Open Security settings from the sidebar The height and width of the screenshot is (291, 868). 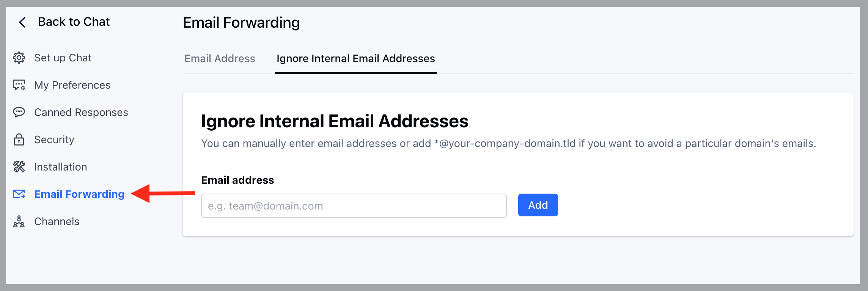(x=54, y=139)
